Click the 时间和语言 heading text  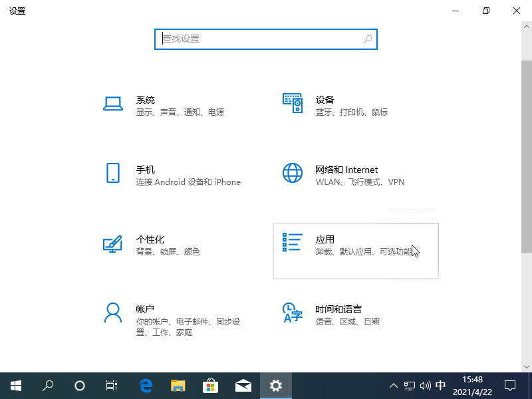338,309
